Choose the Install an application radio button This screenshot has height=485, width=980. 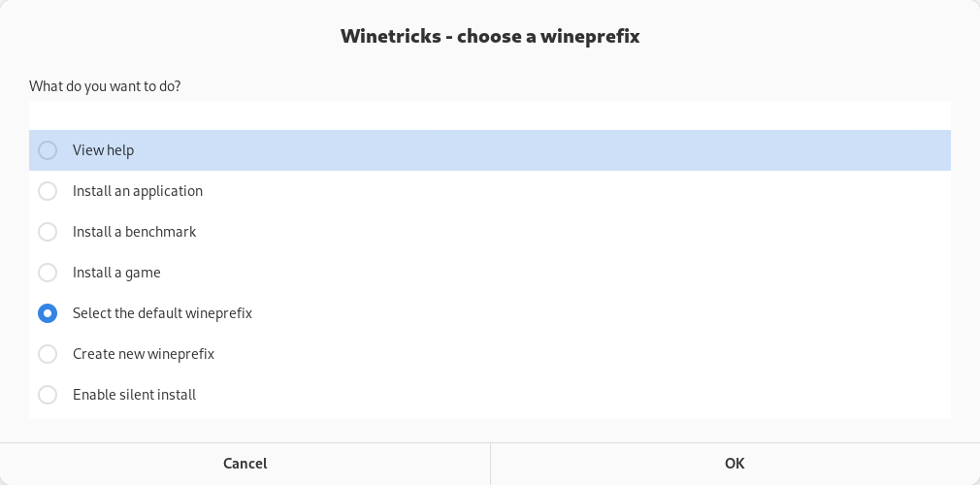[x=48, y=191]
